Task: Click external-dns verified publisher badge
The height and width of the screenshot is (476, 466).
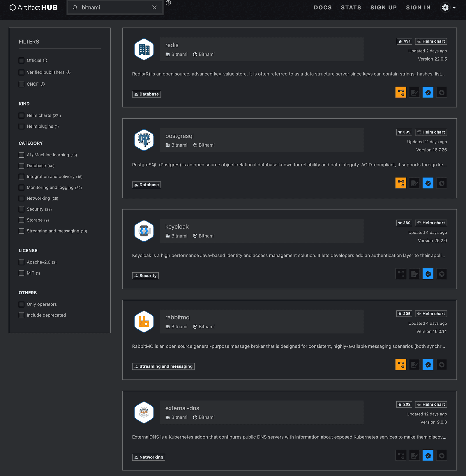Action: (x=428, y=456)
